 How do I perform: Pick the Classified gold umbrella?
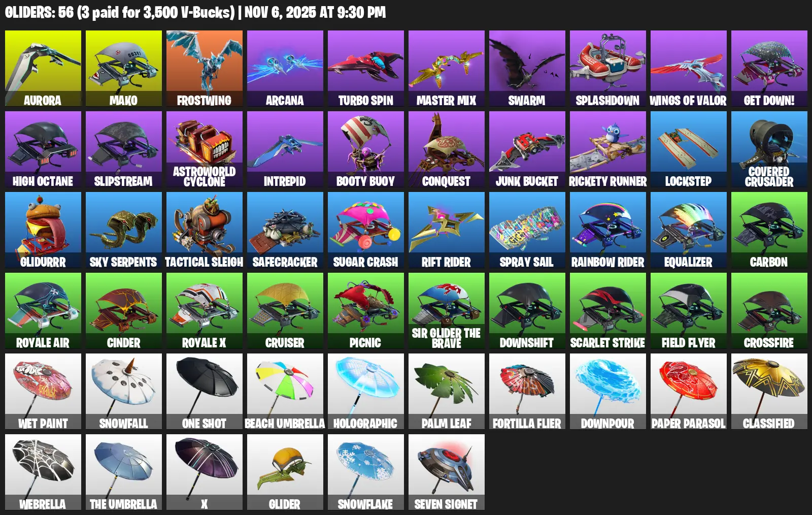pos(769,392)
